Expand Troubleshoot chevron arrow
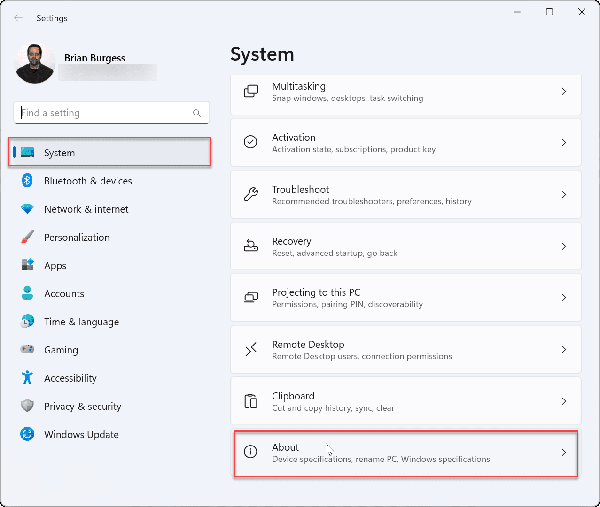Viewport: 600px width, 507px height. click(x=564, y=194)
